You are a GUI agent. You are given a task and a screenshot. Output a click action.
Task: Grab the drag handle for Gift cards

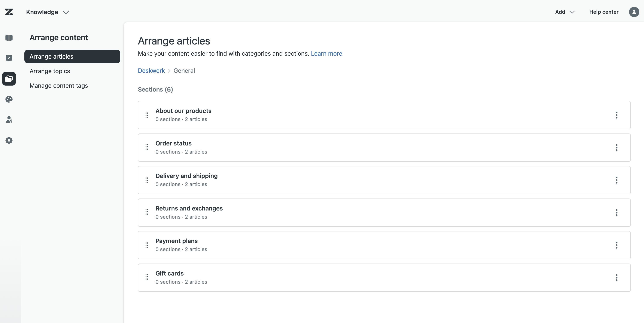[x=147, y=277]
